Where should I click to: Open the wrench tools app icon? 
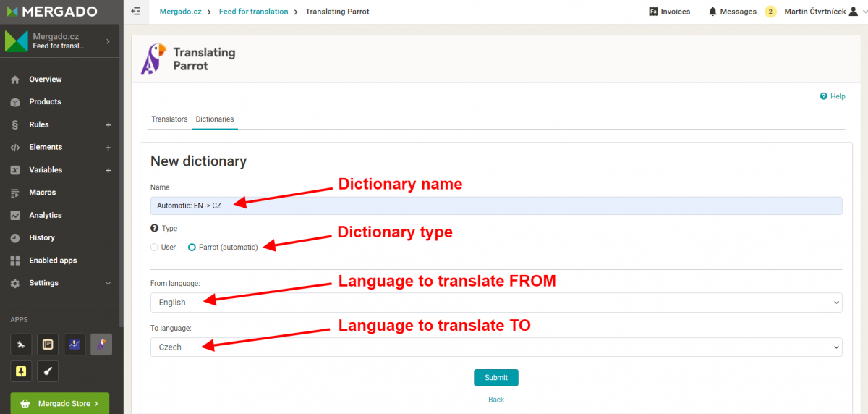click(x=21, y=345)
